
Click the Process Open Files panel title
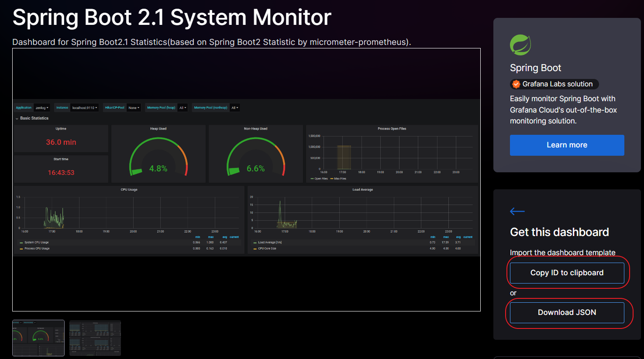point(392,129)
